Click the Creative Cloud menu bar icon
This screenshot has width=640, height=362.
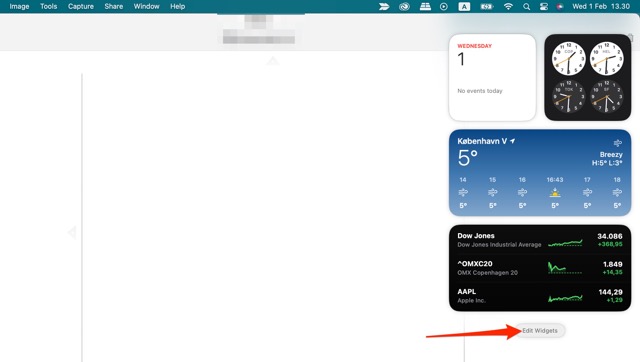(x=404, y=7)
